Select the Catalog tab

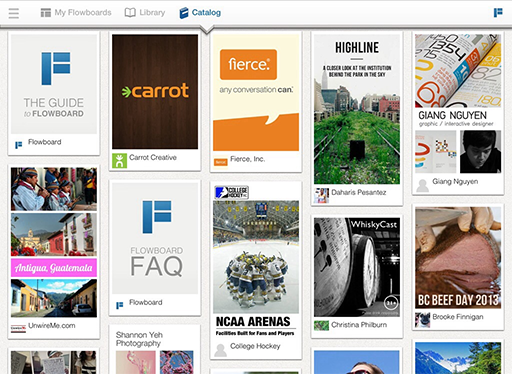pos(200,13)
